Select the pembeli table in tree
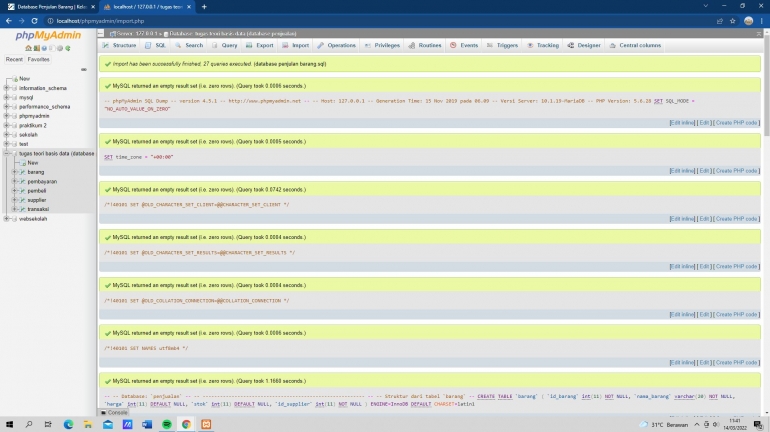770x432 pixels. point(37,191)
